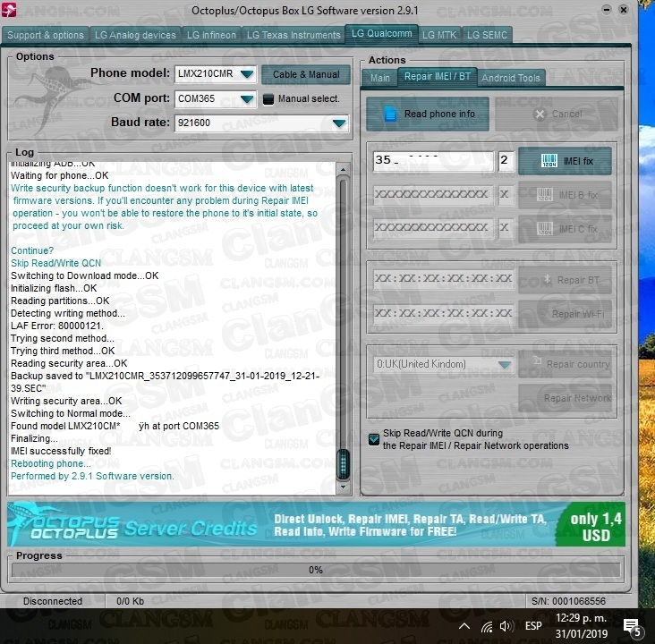Click '0/0 Kb' status bar entry
The image size is (655, 644).
(x=131, y=601)
